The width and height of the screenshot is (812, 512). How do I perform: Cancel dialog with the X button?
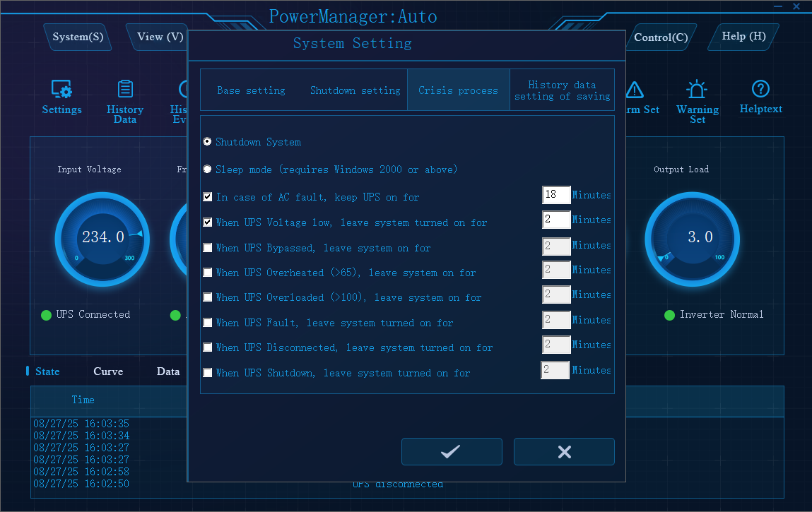(x=564, y=452)
